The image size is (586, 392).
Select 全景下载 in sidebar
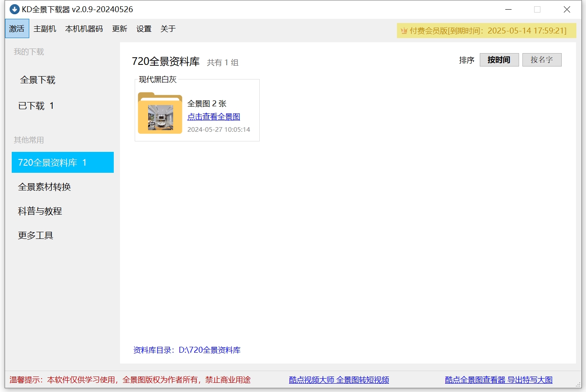coord(38,80)
